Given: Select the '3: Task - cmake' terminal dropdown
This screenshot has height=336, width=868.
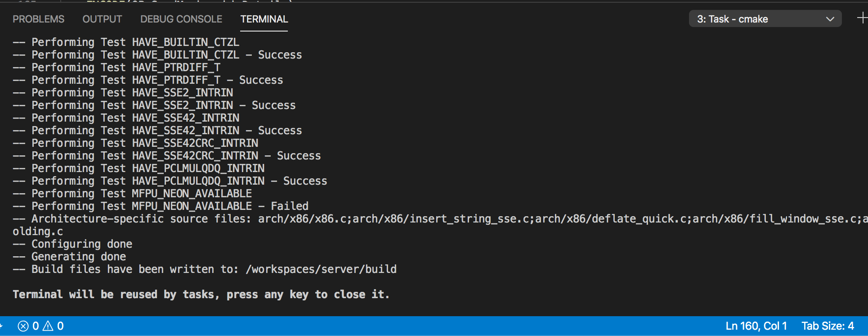Looking at the screenshot, I should pos(765,19).
